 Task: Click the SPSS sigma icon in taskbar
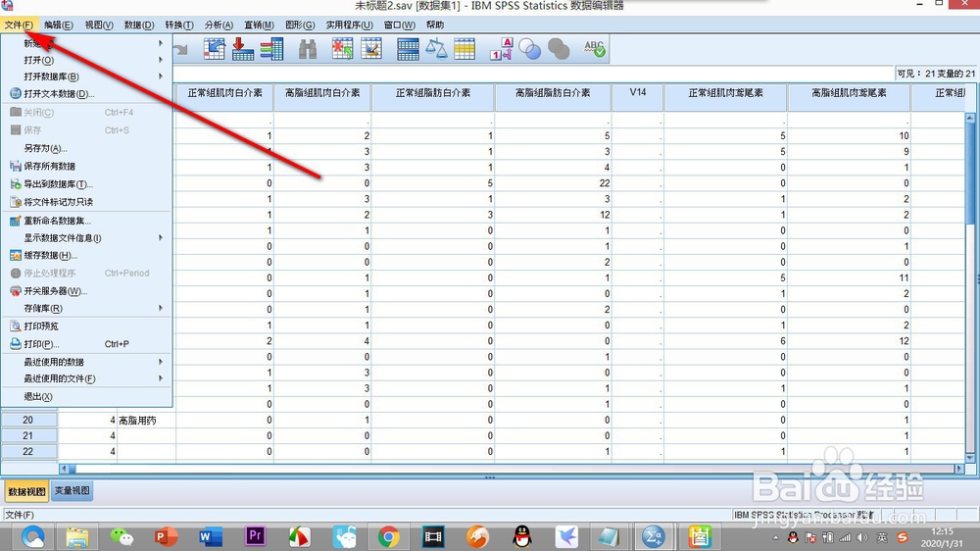tap(653, 536)
